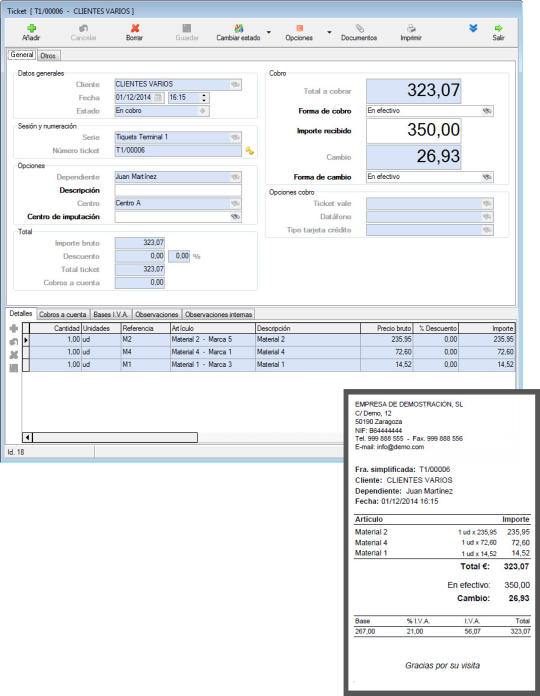Click the blue double-chevron toolbar icon
540x696 pixels.
[x=473, y=28]
